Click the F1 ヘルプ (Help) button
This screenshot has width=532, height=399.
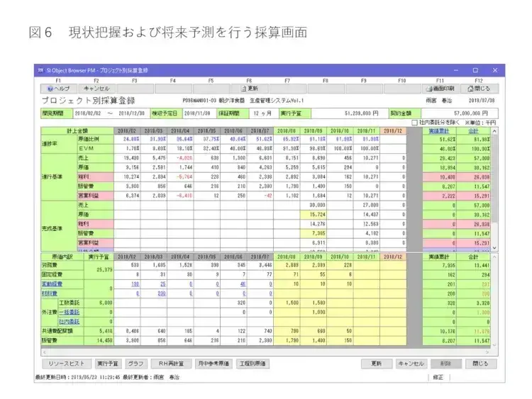(59, 89)
